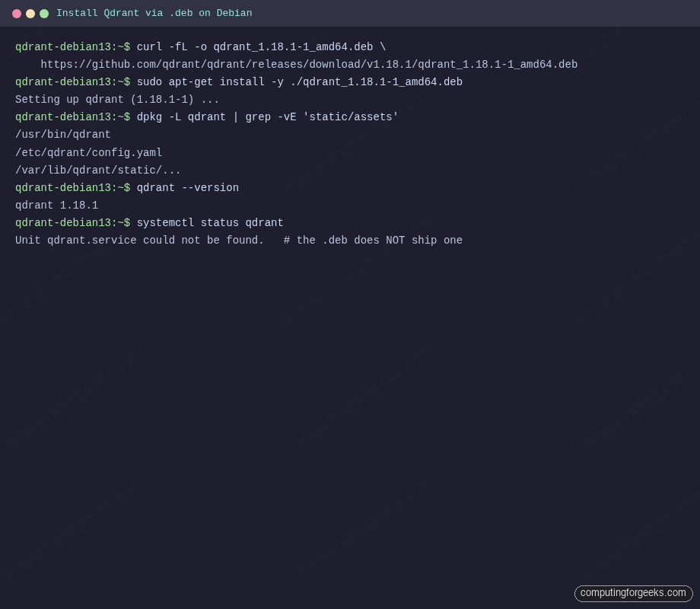Click 'Setting up qdrant (1.18.1-1) ...' output
Viewport: 700px width, 609px height.
tap(117, 99)
